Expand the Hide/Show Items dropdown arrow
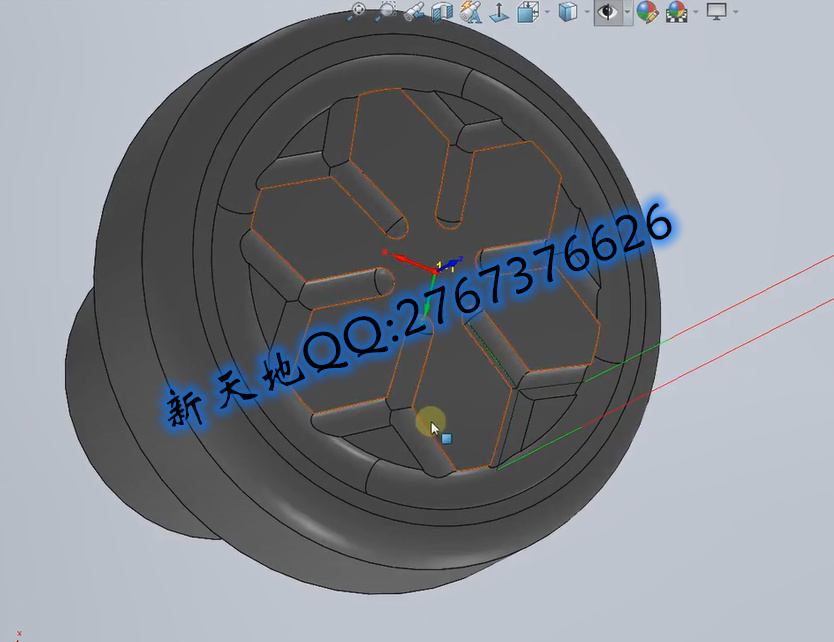Viewport: 834px width, 642px height. click(627, 12)
